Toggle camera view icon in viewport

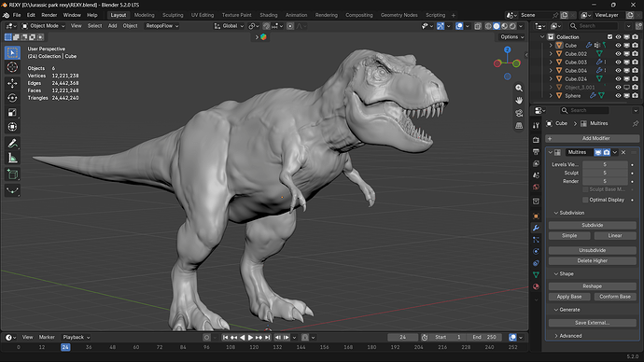click(x=519, y=113)
